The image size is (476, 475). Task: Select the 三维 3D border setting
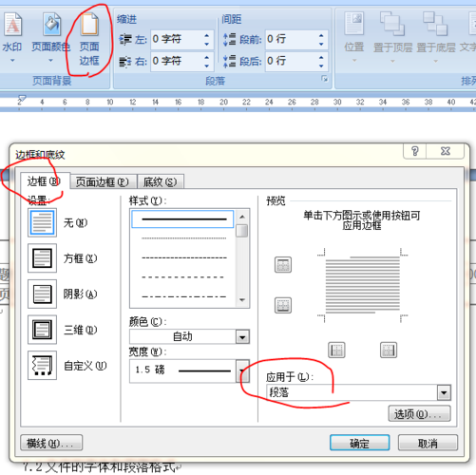(x=42, y=330)
